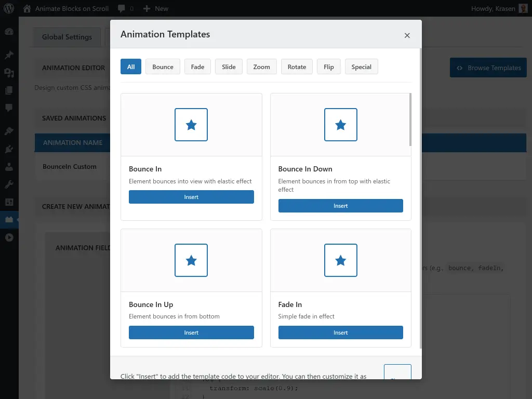532x399 pixels.
Task: Select the Posts pin icon in sidebar
Action: [x=9, y=55]
